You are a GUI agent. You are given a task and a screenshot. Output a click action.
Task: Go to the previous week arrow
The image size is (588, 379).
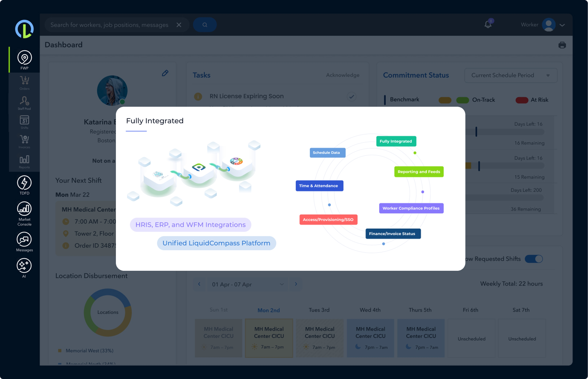[x=199, y=284]
